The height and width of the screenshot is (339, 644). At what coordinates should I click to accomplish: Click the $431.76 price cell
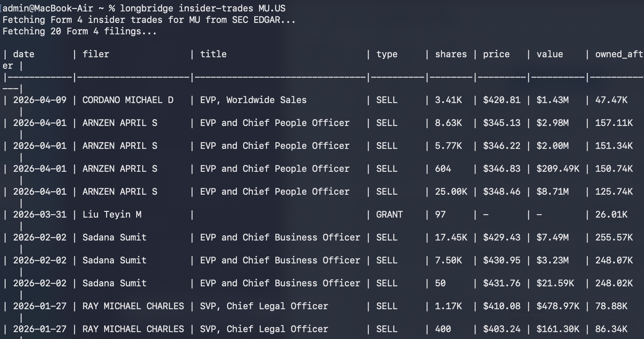point(501,283)
